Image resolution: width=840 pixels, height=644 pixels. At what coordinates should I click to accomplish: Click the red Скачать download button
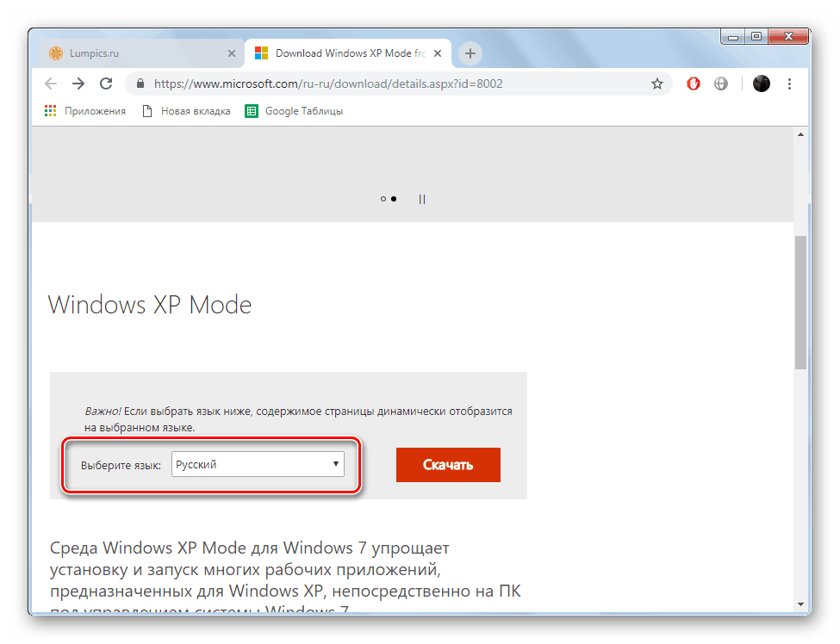pyautogui.click(x=448, y=465)
